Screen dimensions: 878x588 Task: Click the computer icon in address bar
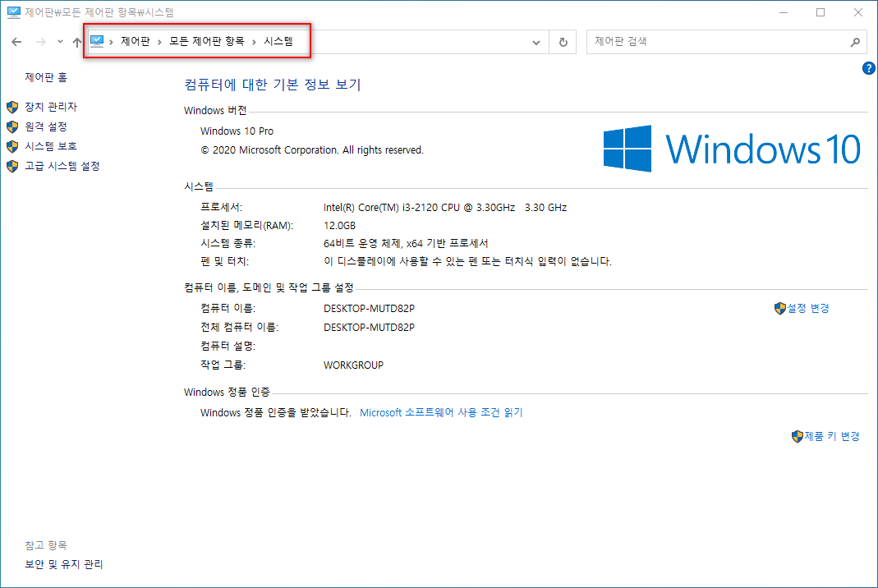[97, 41]
